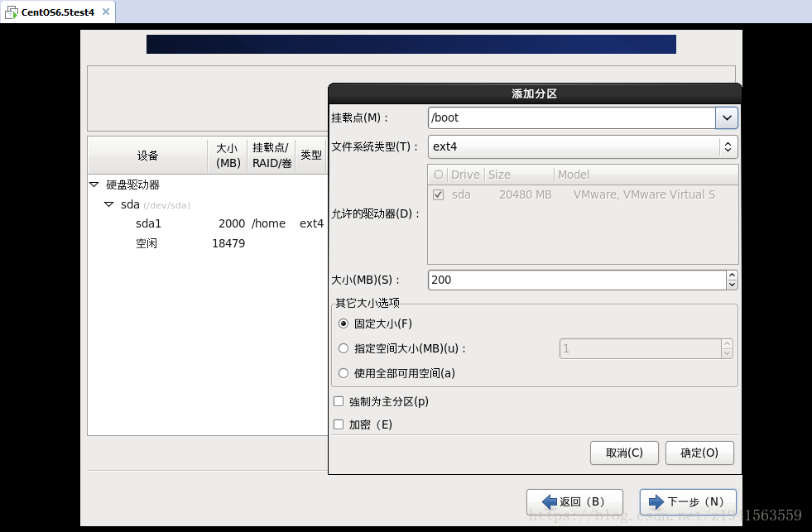
Task: Click the 设备 column header
Action: 147,156
